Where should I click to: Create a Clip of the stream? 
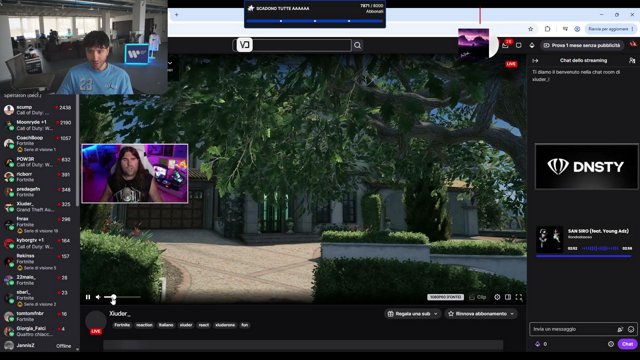478,297
